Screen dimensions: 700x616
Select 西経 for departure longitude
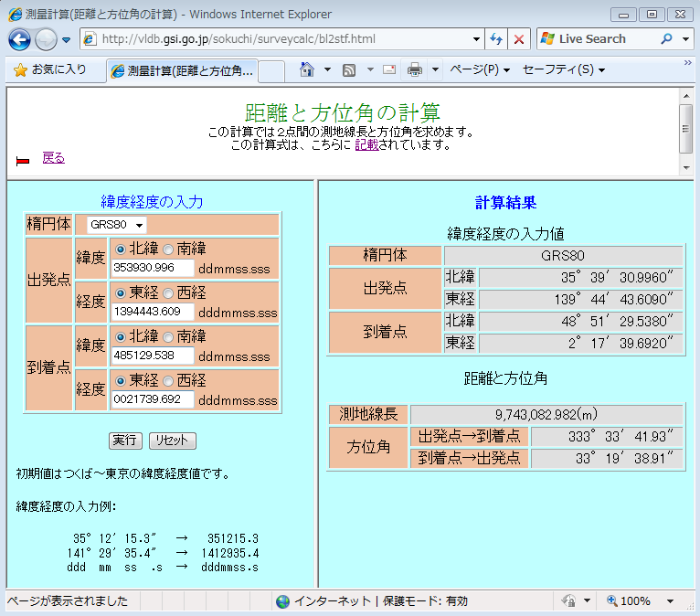pyautogui.click(x=168, y=293)
